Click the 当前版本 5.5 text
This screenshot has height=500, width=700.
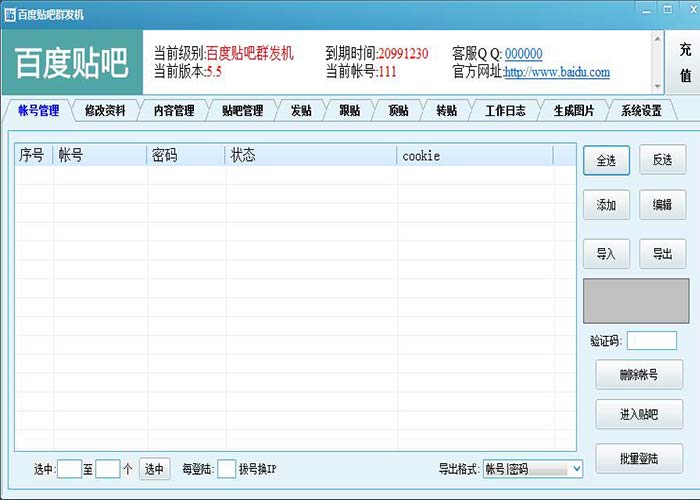[x=188, y=71]
